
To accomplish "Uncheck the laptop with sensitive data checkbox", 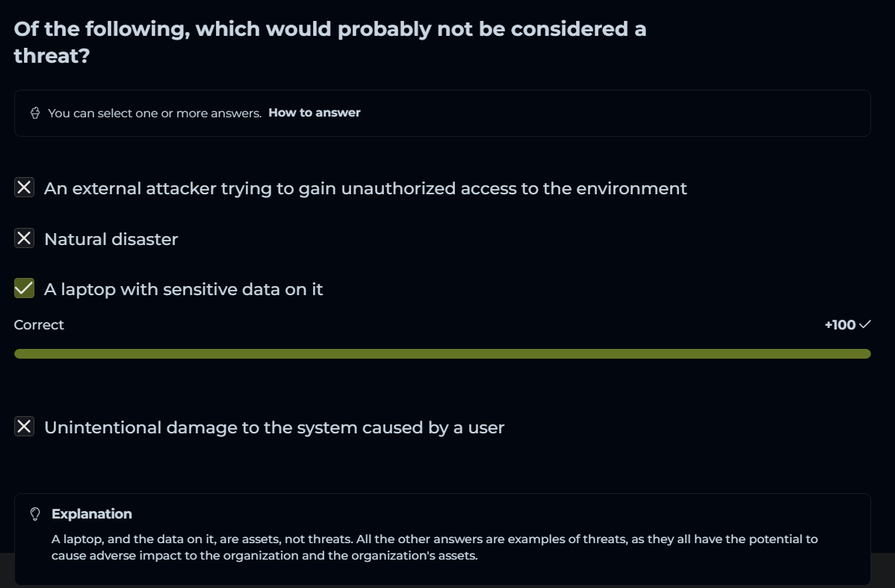I will coord(25,288).
